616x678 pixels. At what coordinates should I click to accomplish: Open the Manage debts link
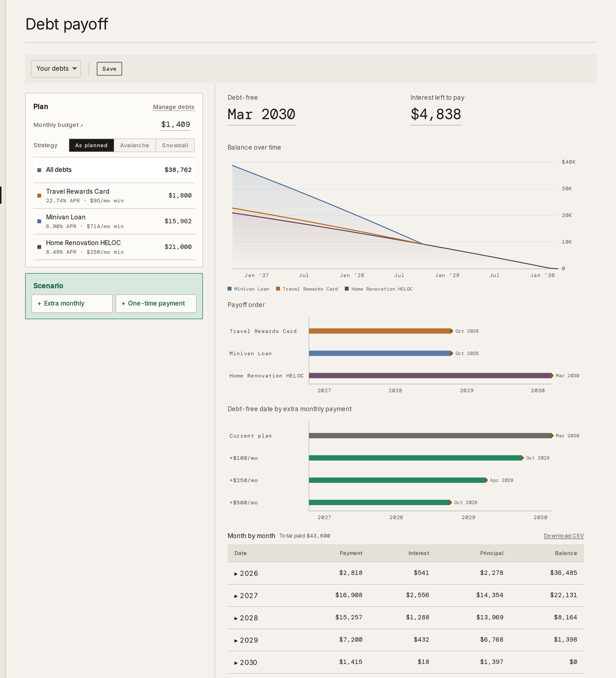(x=173, y=107)
